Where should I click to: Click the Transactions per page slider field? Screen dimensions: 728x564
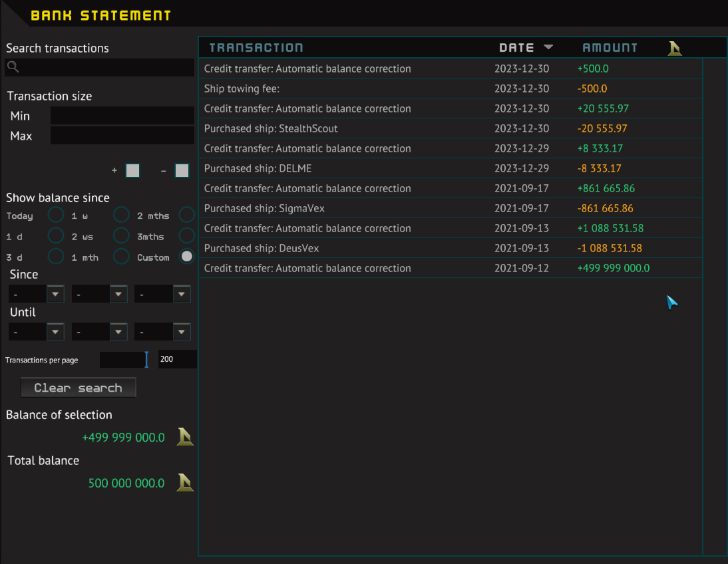coord(124,360)
